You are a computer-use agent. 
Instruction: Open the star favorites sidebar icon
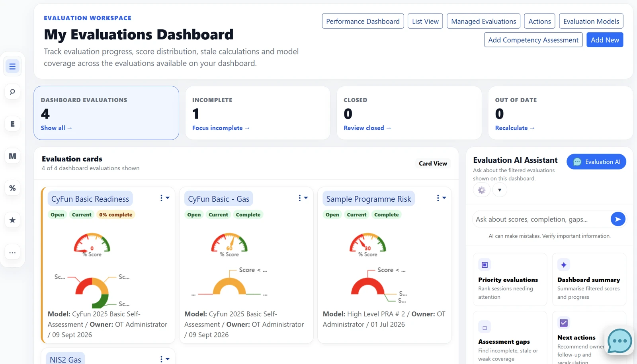click(x=12, y=220)
